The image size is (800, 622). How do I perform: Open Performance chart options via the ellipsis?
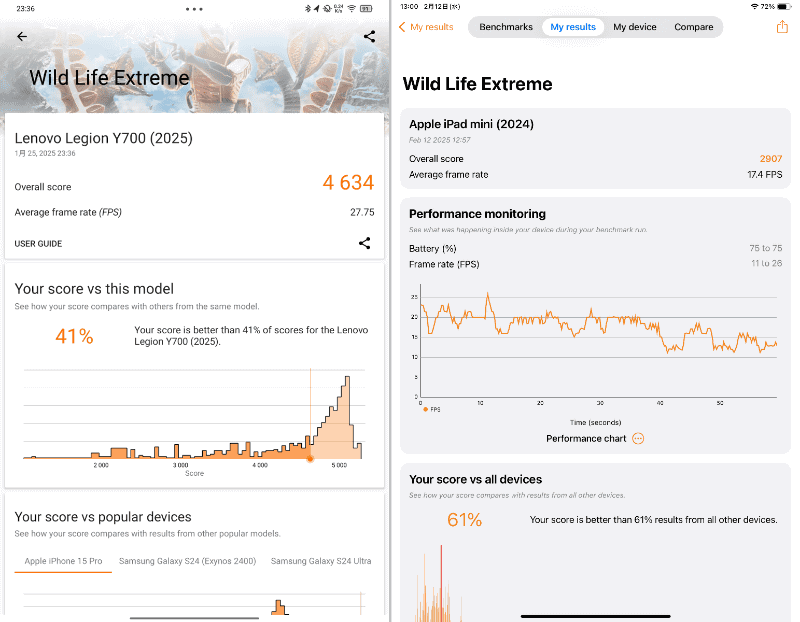pos(638,438)
